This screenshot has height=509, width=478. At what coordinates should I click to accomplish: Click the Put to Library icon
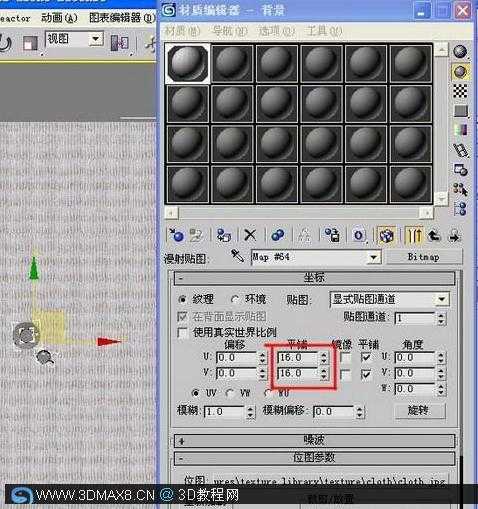(x=332, y=235)
